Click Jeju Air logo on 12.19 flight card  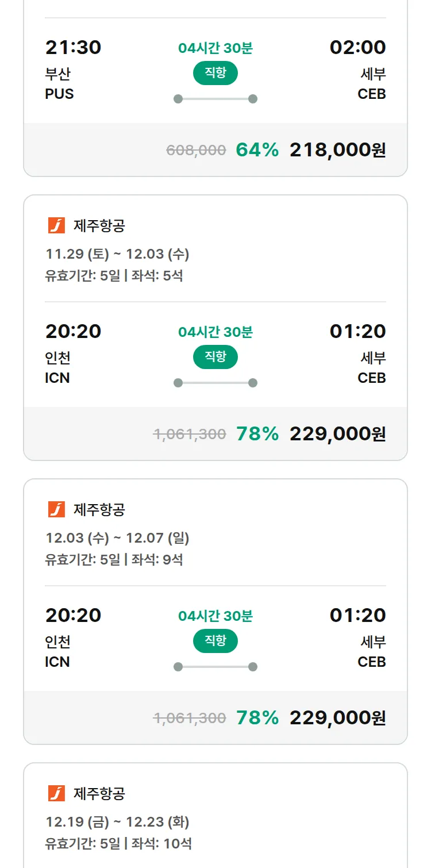[56, 793]
